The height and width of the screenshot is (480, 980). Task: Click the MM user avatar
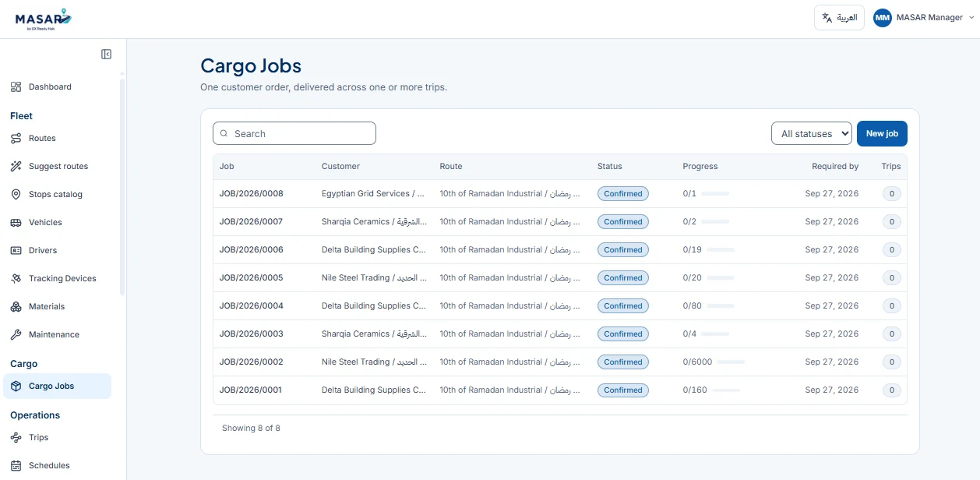(883, 18)
